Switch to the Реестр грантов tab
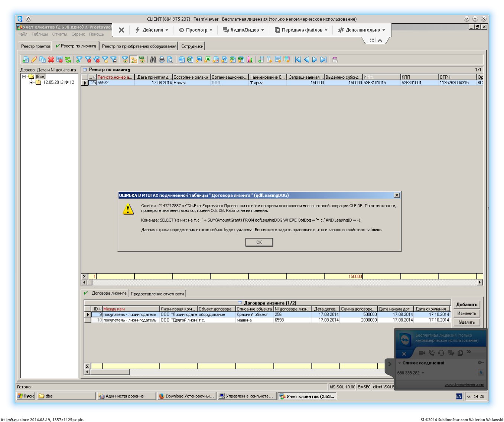Screen dimensions: 504x422 (x=35, y=46)
